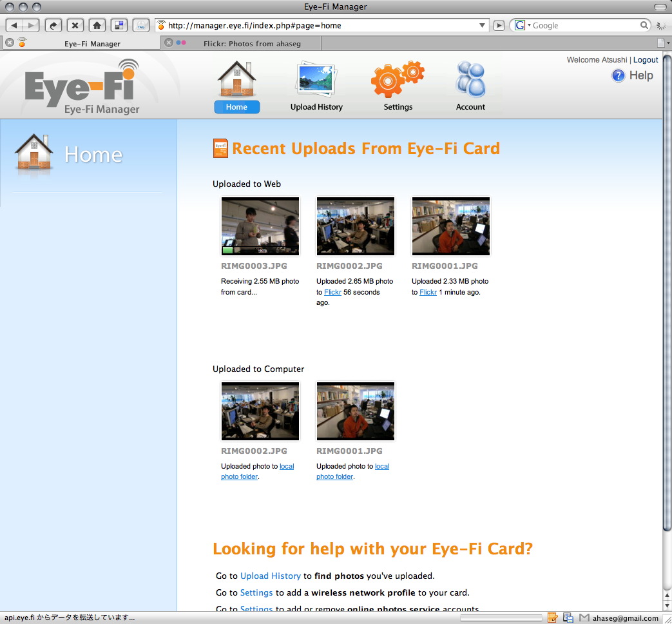
Task: Click the Delicious bookmarks toolbar button
Action: (x=119, y=25)
